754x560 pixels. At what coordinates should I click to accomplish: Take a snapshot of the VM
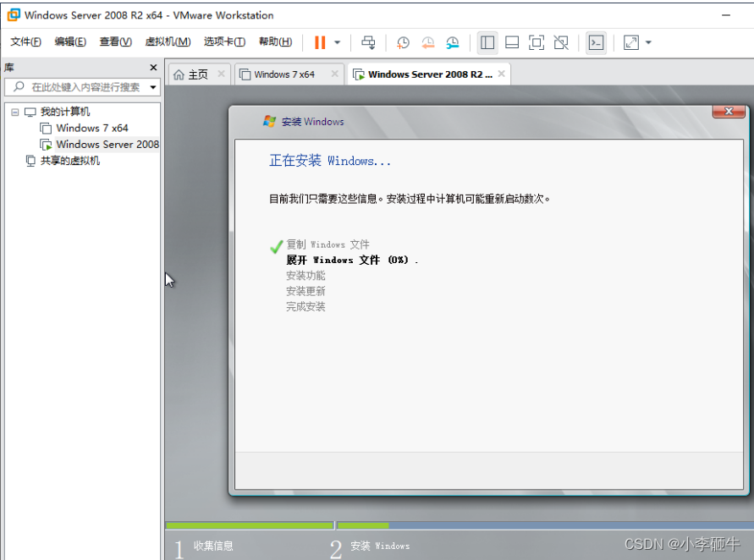pos(403,42)
